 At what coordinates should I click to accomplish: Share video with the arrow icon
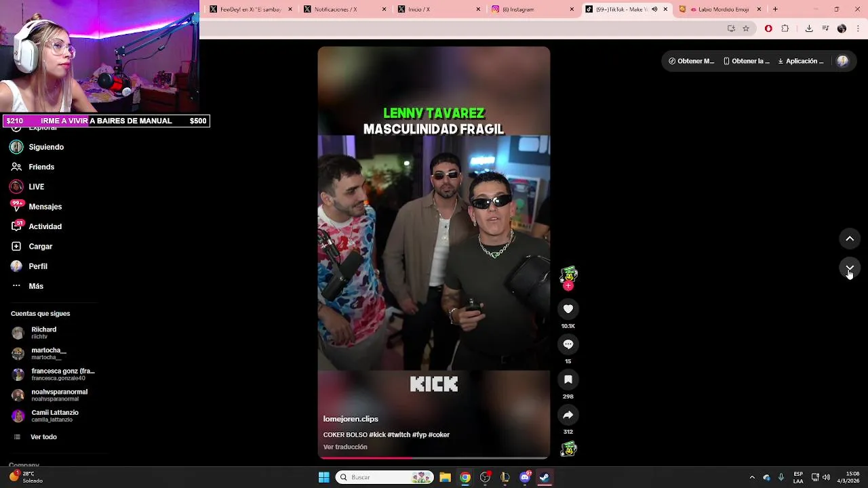[x=568, y=415]
